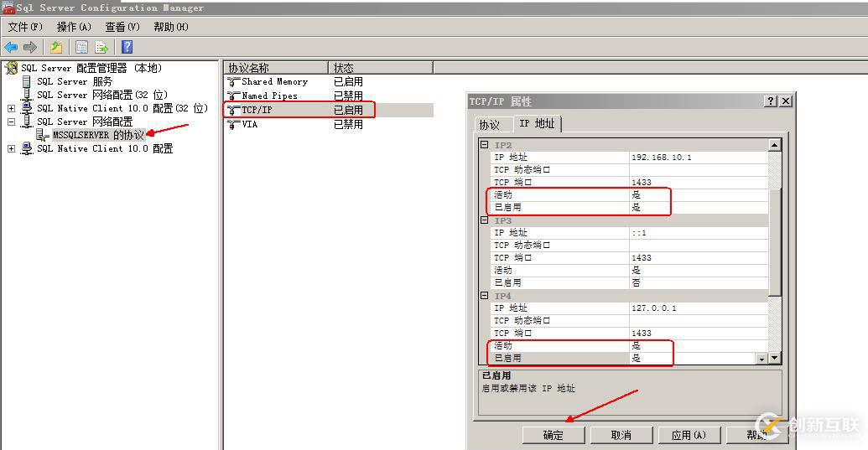868x450 pixels.
Task: Click IP2 address value 192.168.10.1
Action: 662,158
